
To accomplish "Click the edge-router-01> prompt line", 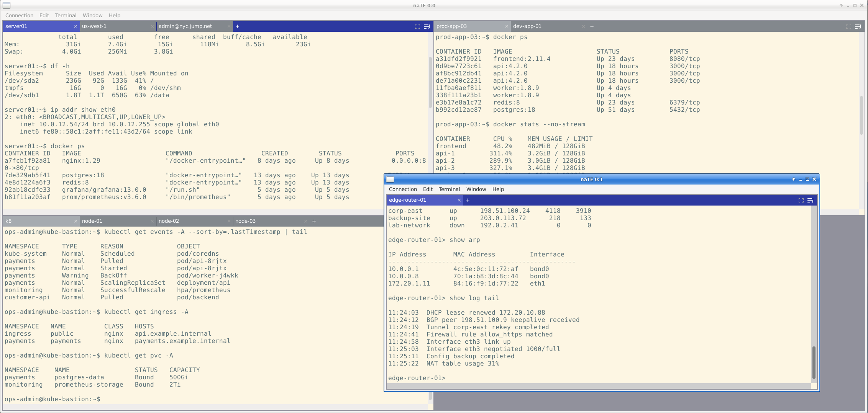I will click(x=417, y=378).
